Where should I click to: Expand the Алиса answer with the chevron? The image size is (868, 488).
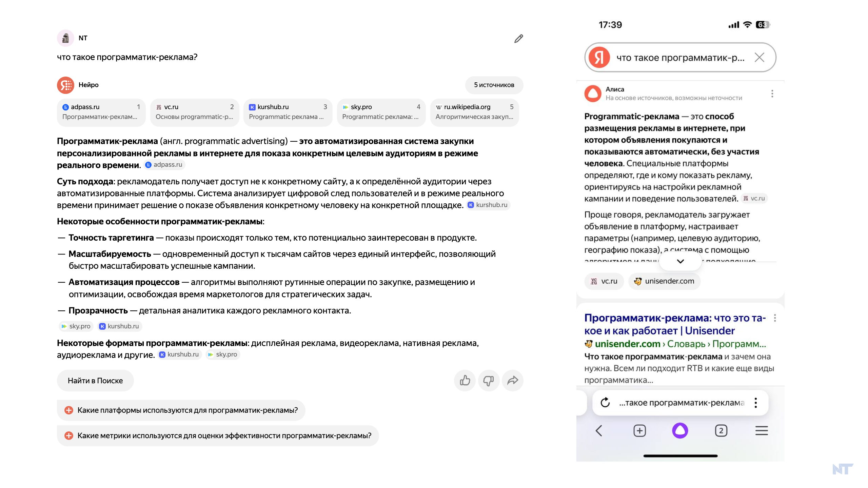coord(680,261)
